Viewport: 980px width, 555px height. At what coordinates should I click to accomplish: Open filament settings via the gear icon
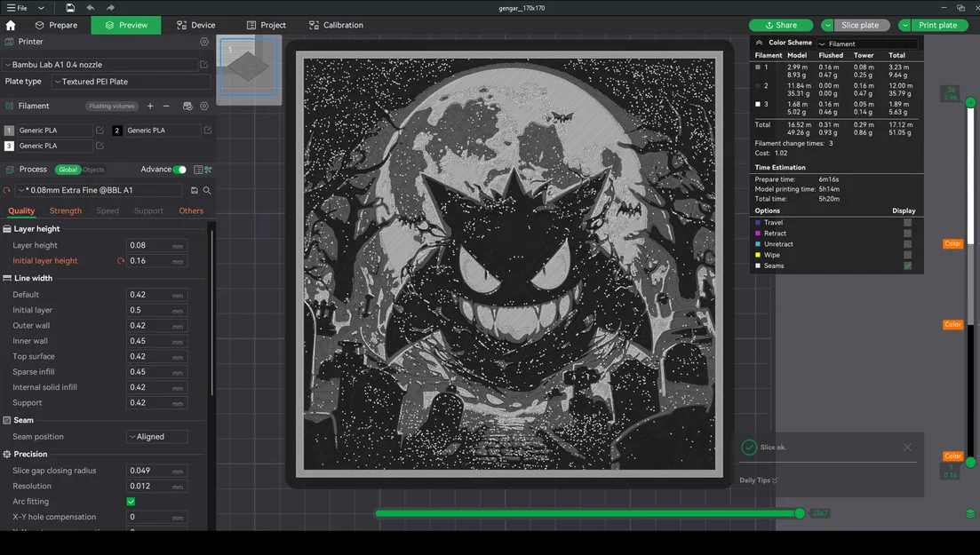[204, 106]
